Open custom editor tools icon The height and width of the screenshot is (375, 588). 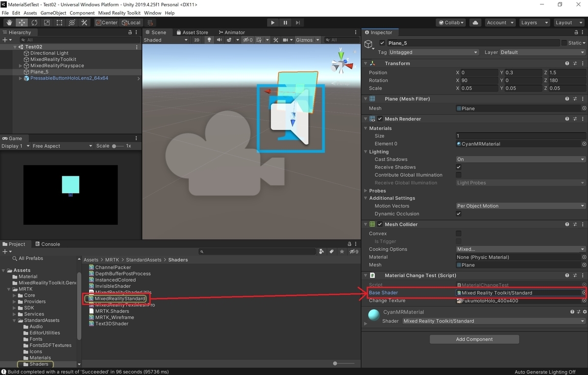(84, 23)
